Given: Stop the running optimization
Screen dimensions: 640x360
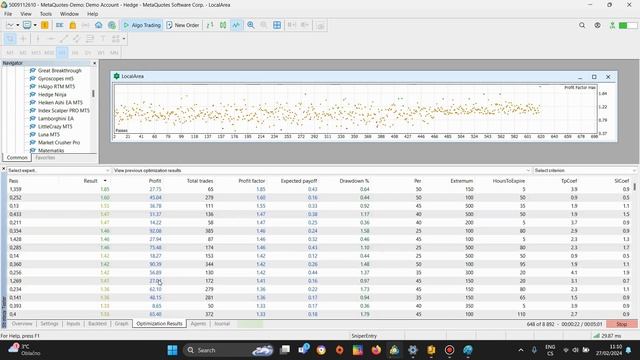Looking at the screenshot, I should (621, 324).
